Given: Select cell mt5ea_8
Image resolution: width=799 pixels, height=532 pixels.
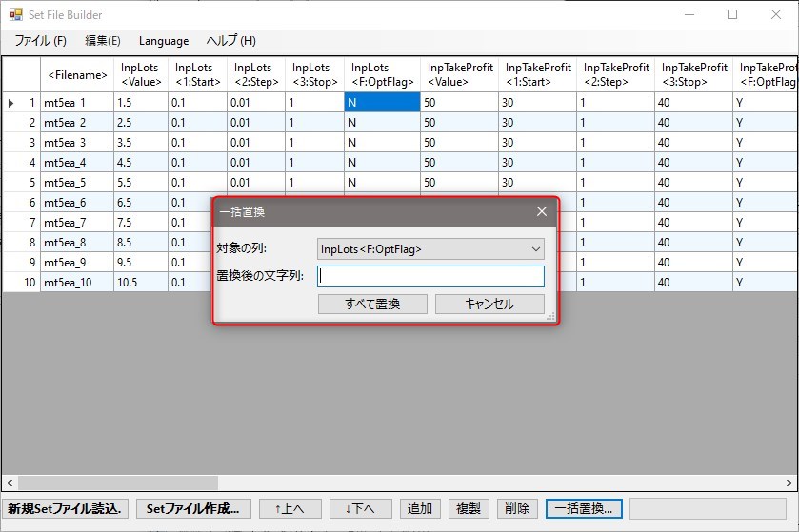Looking at the screenshot, I should 77,242.
